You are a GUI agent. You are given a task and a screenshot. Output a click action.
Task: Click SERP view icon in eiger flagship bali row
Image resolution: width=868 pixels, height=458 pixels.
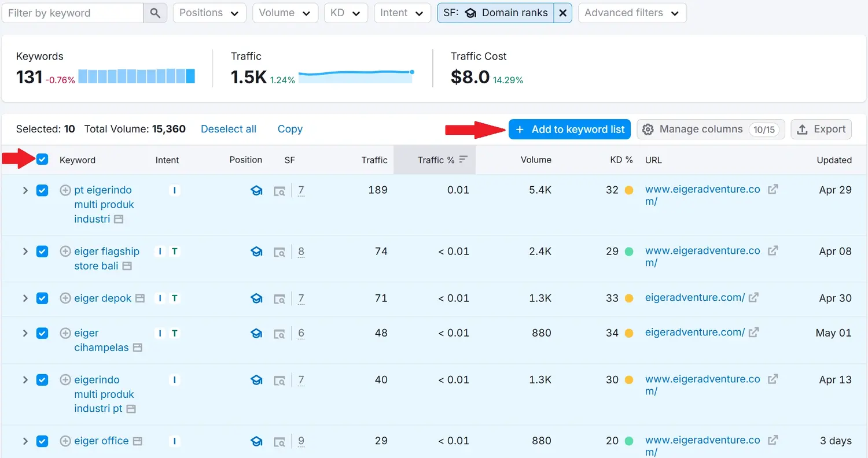[x=279, y=252]
